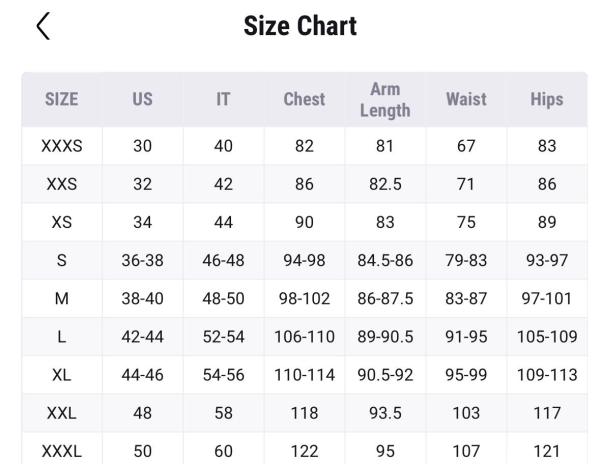Image resolution: width=600 pixels, height=464 pixels.
Task: Click the XXXL size row label
Action: (62, 451)
